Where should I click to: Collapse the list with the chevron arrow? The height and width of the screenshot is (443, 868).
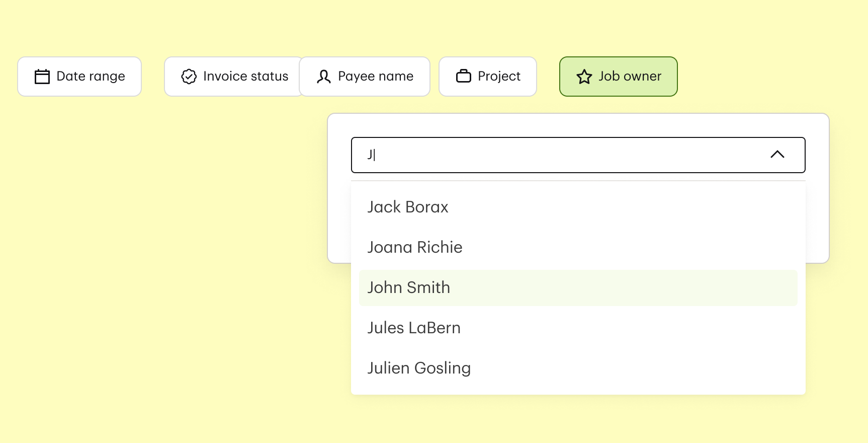[x=777, y=155]
